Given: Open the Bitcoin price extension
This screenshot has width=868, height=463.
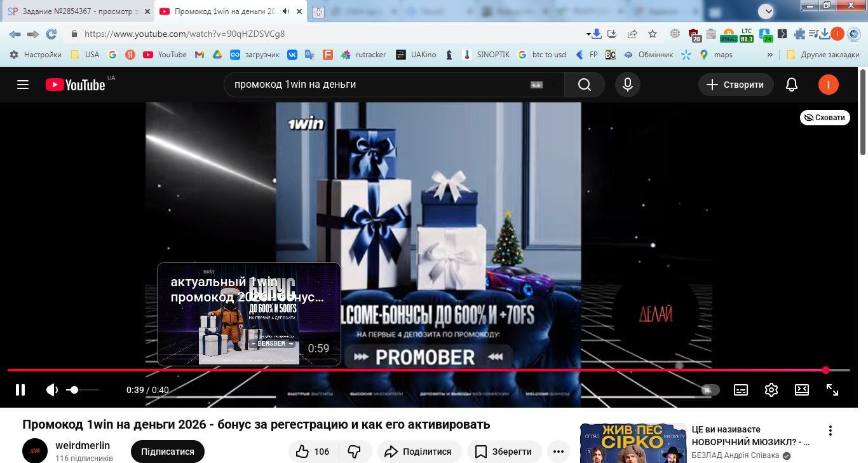Looking at the screenshot, I should tap(728, 35).
